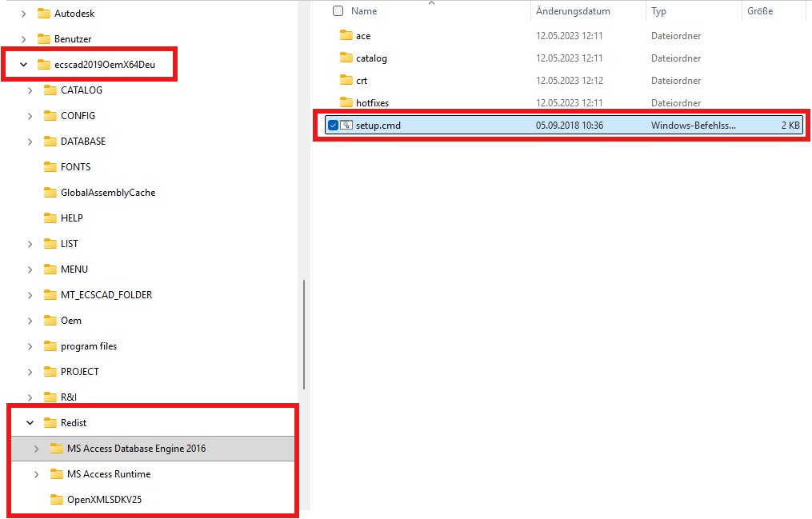Expand the MS Access Runtime node
This screenshot has width=812, height=519.
point(36,474)
